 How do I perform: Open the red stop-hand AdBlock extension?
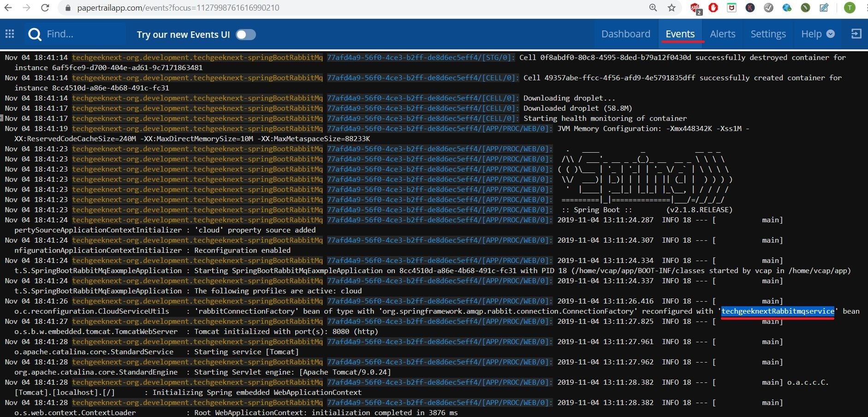pos(713,8)
